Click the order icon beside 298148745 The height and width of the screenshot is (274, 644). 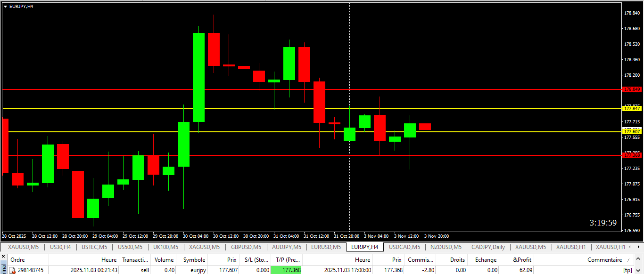13,270
